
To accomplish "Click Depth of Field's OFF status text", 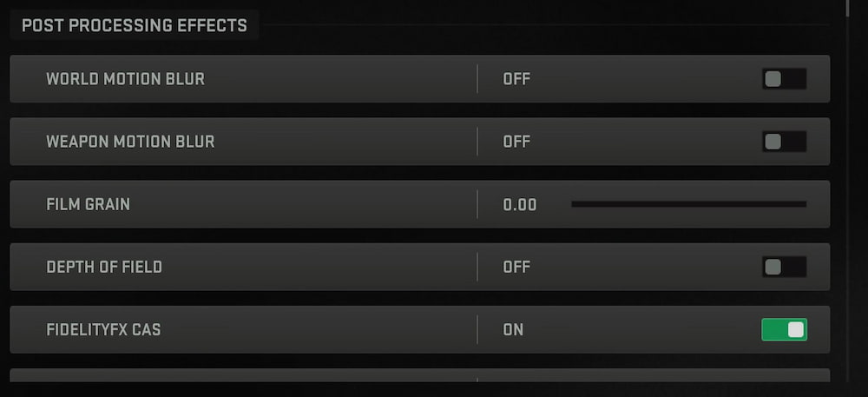I will coord(516,267).
